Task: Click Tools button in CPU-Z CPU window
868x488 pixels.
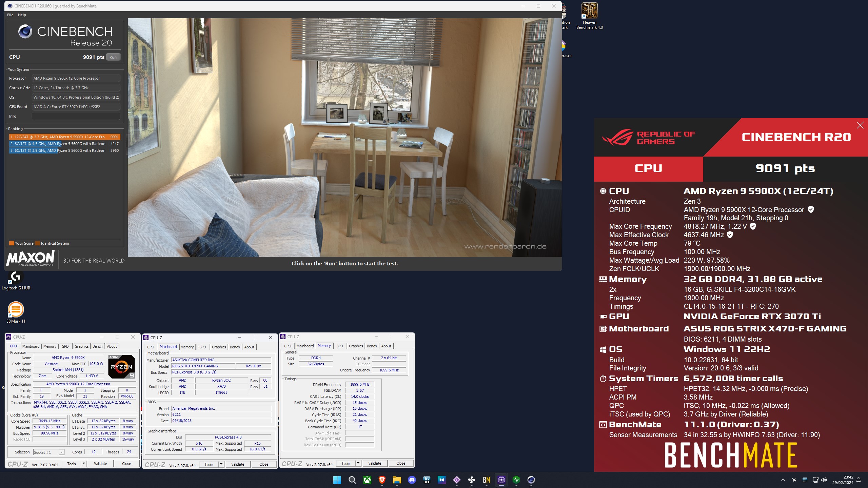Action: pos(72,464)
